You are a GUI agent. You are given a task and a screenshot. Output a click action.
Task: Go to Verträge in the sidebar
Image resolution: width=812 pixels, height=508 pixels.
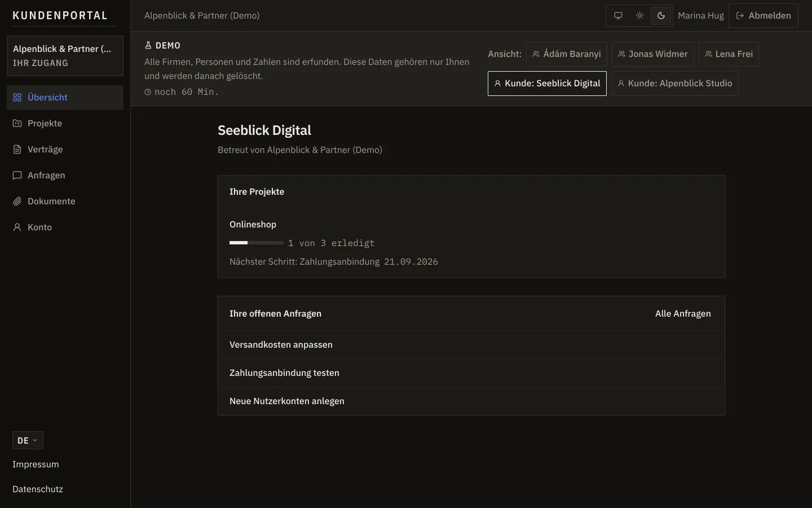pyautogui.click(x=65, y=150)
